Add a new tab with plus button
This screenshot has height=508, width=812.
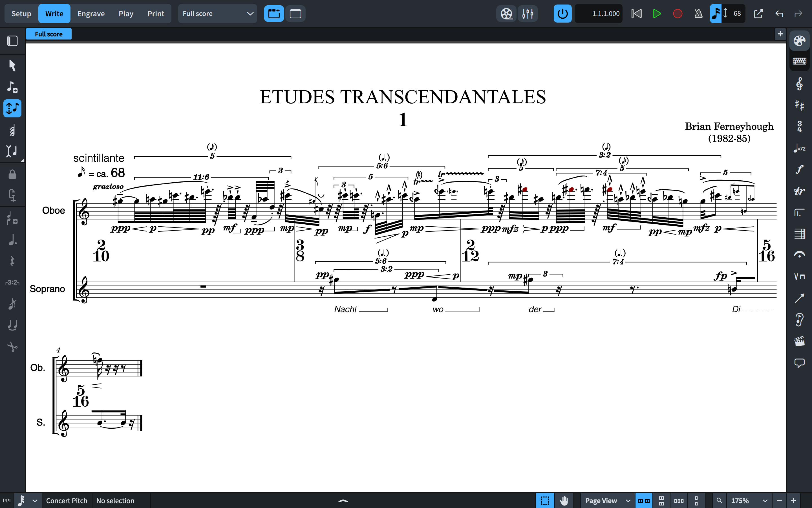(780, 34)
